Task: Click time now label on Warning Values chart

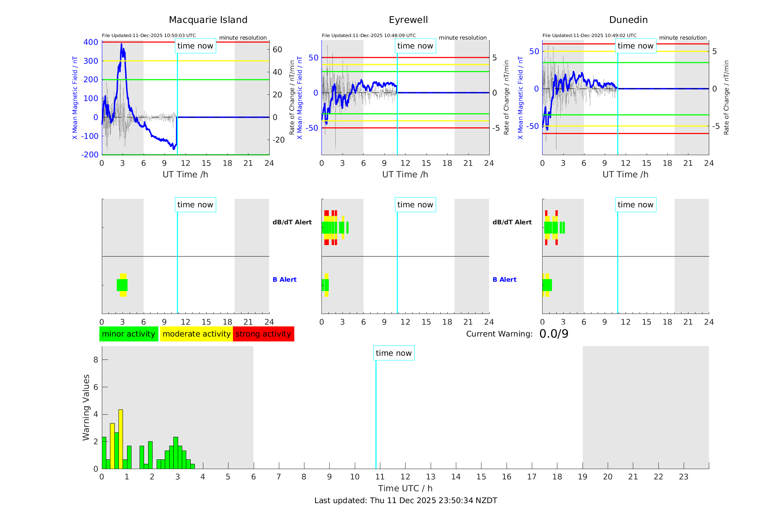Action: (x=394, y=353)
